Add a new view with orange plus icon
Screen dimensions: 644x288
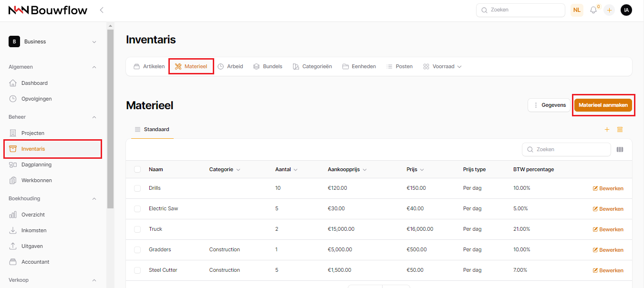[607, 130]
